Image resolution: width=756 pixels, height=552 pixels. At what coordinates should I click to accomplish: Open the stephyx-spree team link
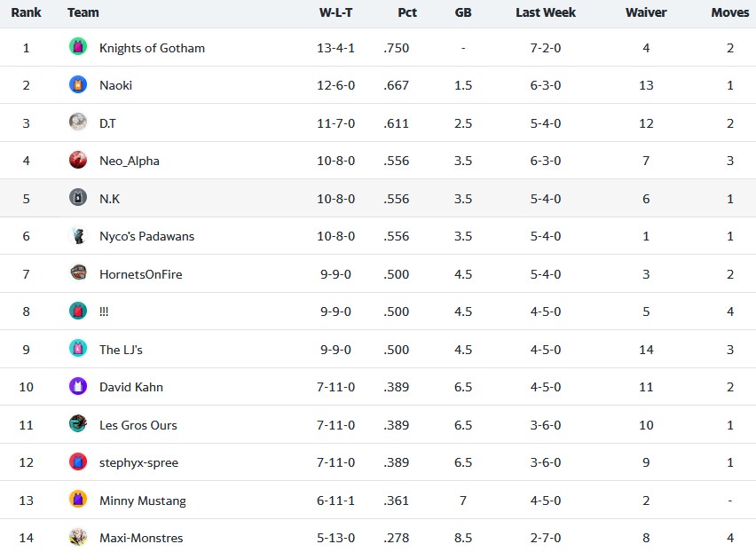coord(138,463)
